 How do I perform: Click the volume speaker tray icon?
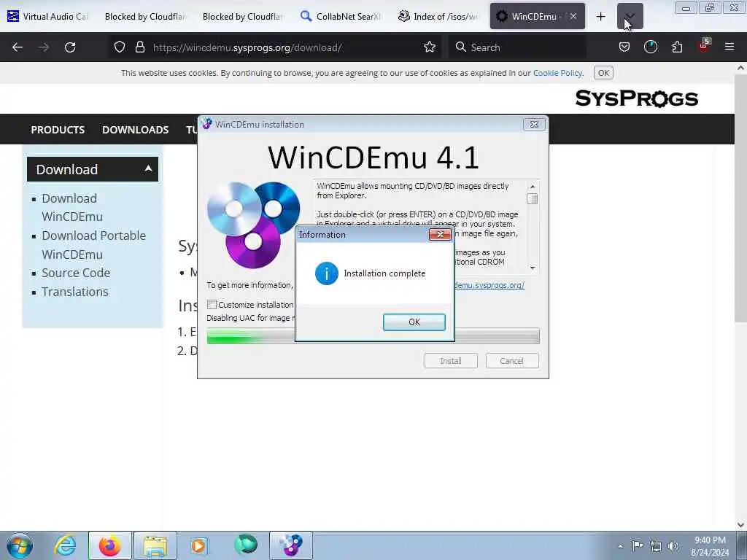click(x=673, y=546)
